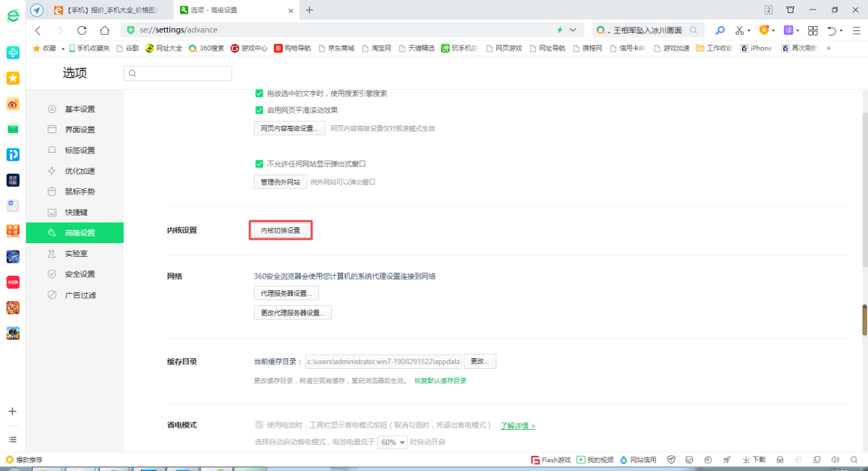Click the sidebar list menu icon at bottom

[x=12, y=439]
